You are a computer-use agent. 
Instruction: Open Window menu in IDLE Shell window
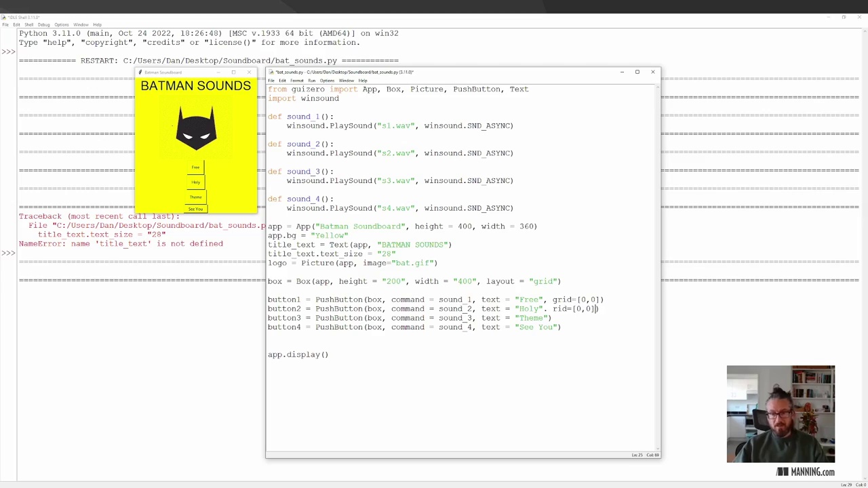(x=81, y=25)
